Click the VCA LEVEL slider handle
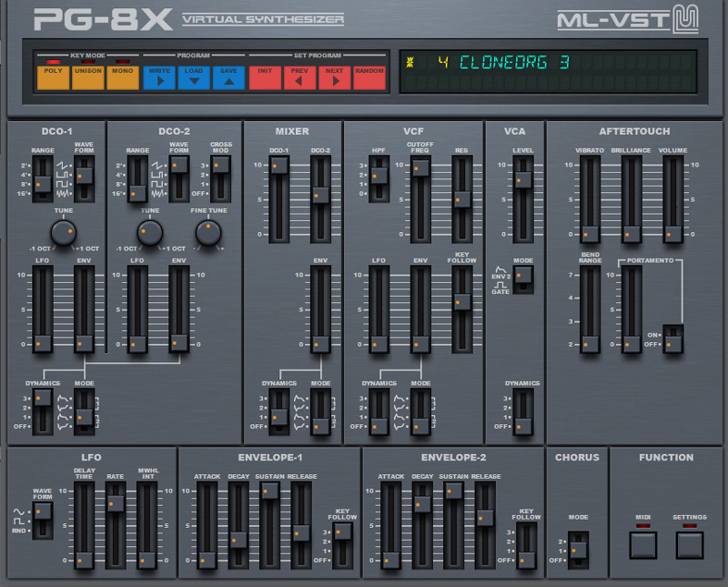The image size is (728, 587). [x=523, y=179]
